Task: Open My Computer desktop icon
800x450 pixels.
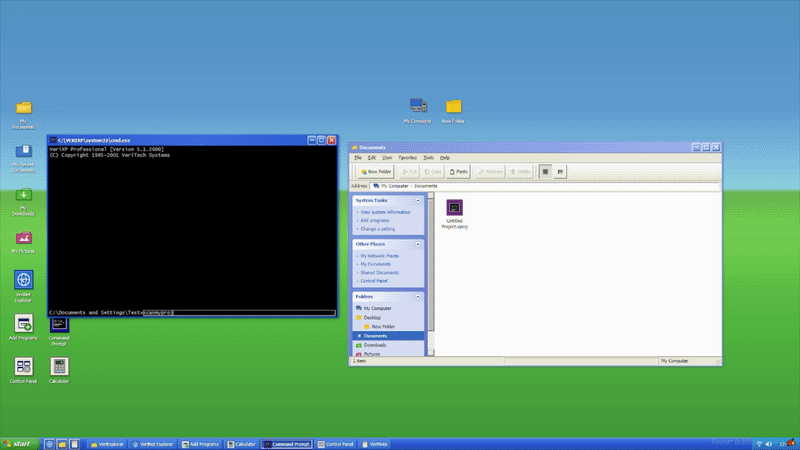Action: coord(417,110)
